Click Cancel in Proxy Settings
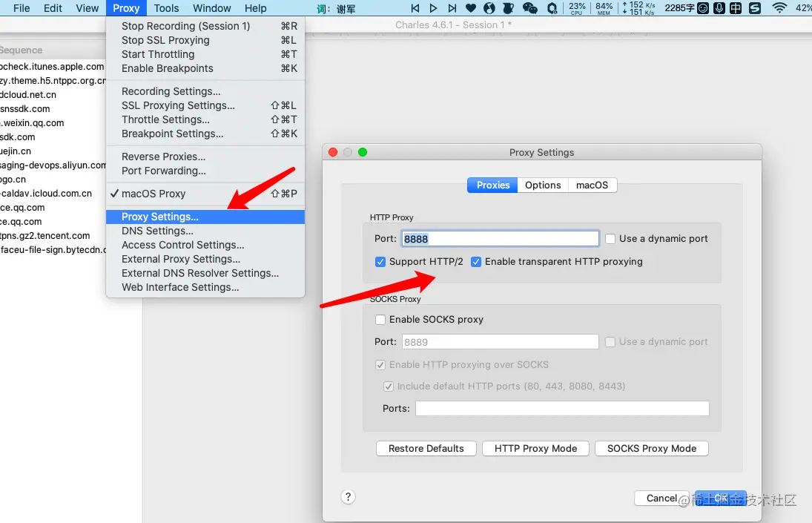 pyautogui.click(x=661, y=498)
